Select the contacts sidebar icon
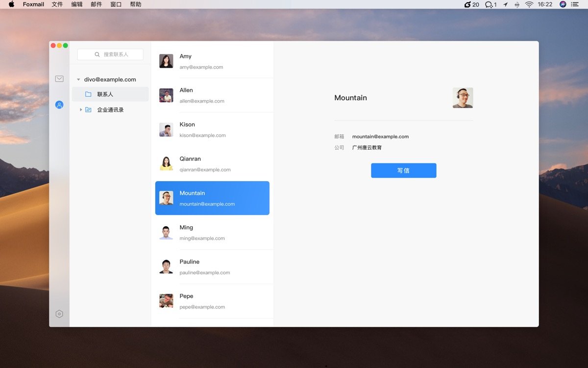This screenshot has width=588, height=368. (x=59, y=105)
